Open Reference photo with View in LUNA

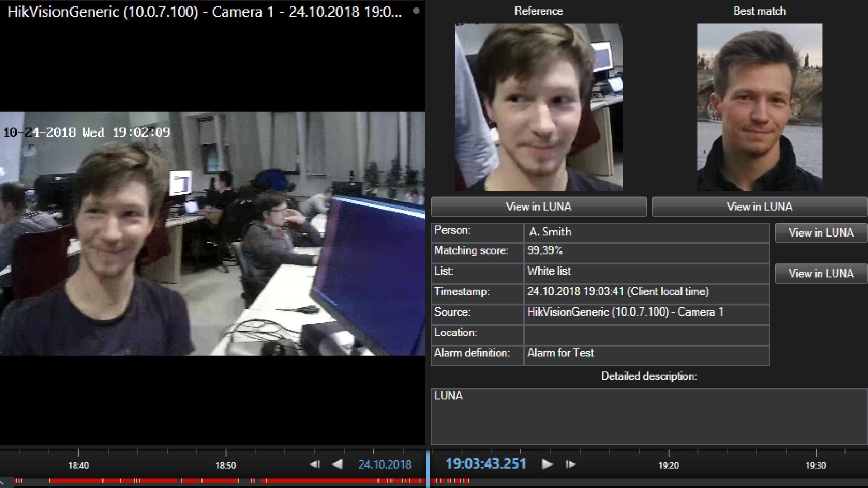(538, 207)
